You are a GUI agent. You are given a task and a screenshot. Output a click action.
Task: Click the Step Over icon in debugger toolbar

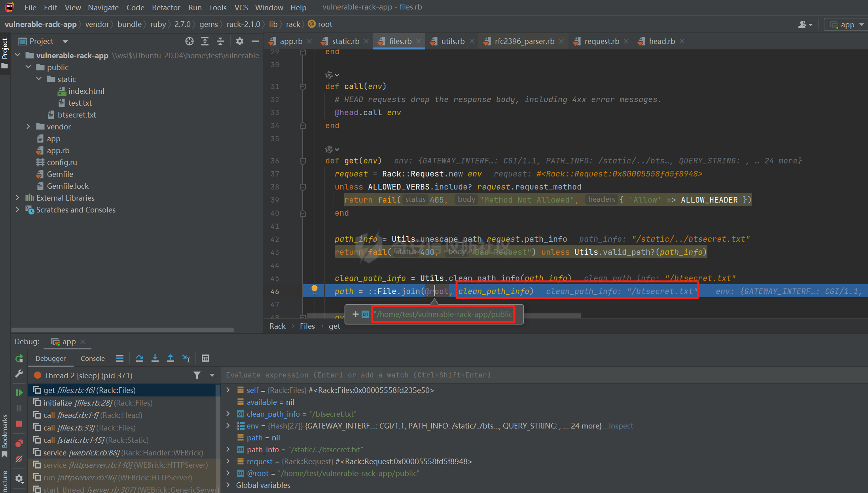pyautogui.click(x=139, y=358)
